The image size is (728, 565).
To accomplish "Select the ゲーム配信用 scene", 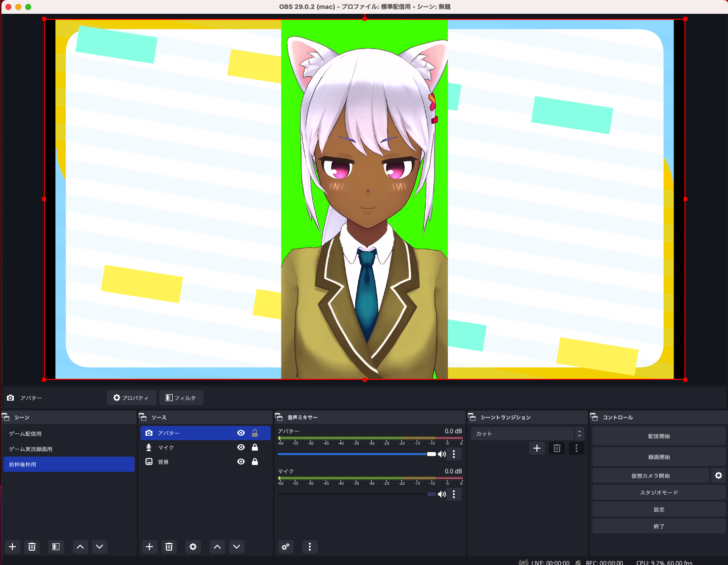I will 25,434.
